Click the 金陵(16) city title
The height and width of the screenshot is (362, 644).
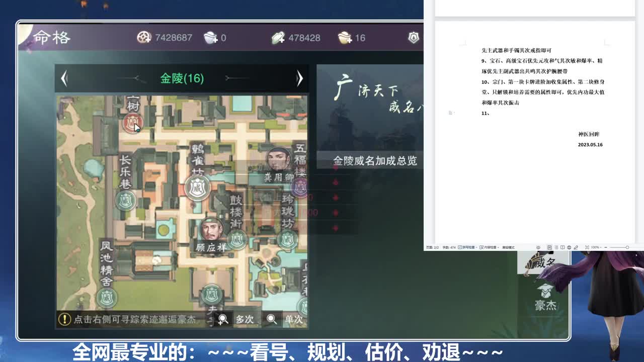[x=182, y=78]
